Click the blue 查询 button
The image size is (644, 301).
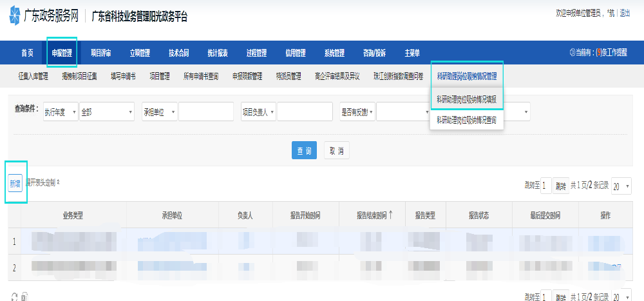[304, 151]
